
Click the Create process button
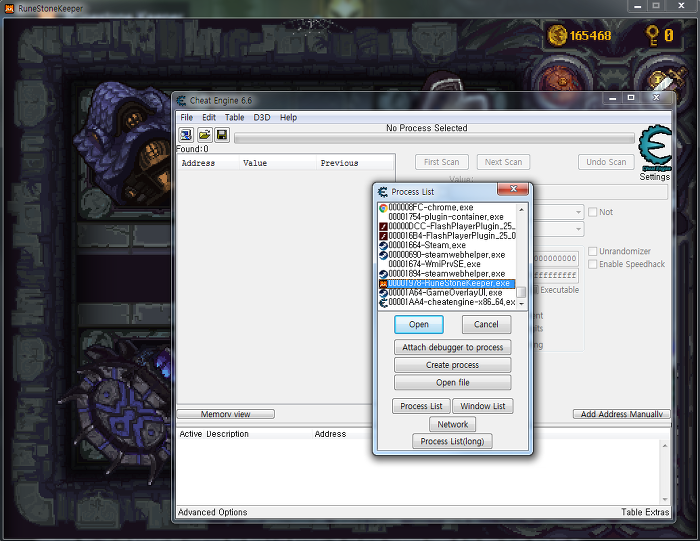[x=453, y=365]
